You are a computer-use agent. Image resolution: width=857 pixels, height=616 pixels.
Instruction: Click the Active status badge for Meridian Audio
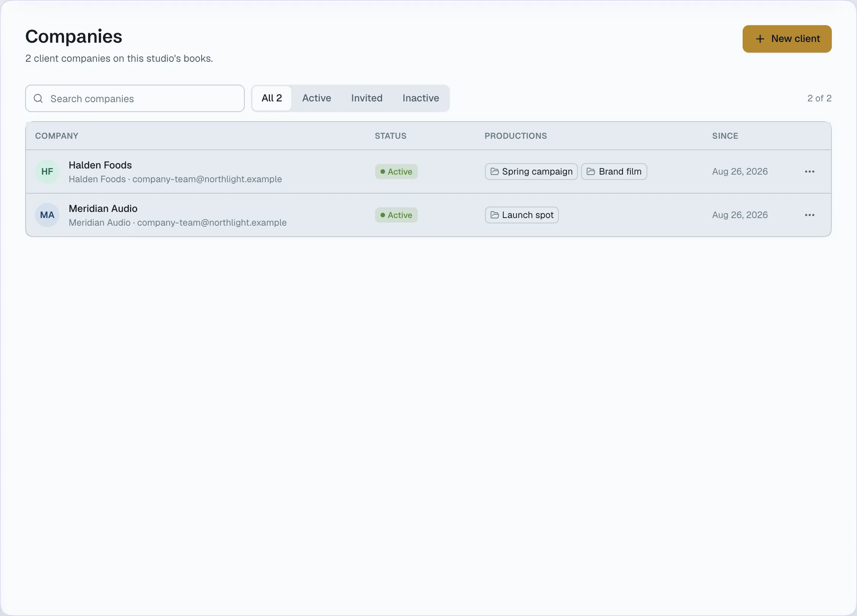pyautogui.click(x=396, y=215)
